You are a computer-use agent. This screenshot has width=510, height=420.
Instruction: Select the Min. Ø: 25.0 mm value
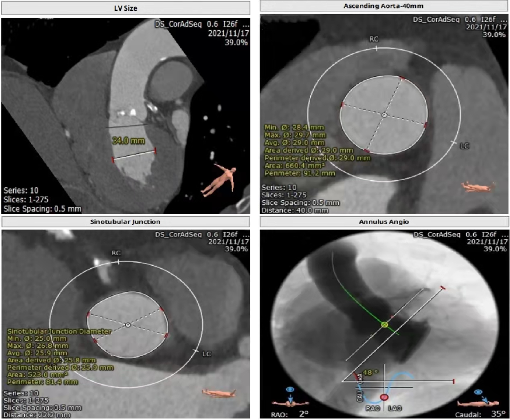pyautogui.click(x=37, y=338)
